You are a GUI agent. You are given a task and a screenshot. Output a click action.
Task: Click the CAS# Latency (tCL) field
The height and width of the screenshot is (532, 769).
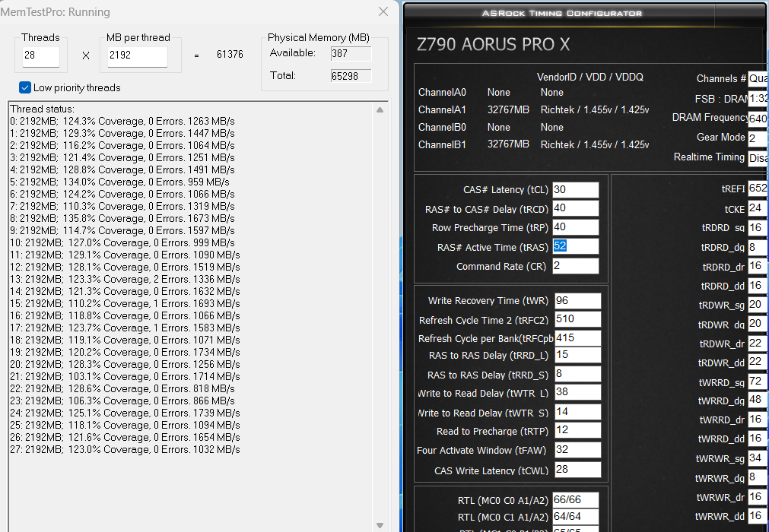[x=576, y=189]
